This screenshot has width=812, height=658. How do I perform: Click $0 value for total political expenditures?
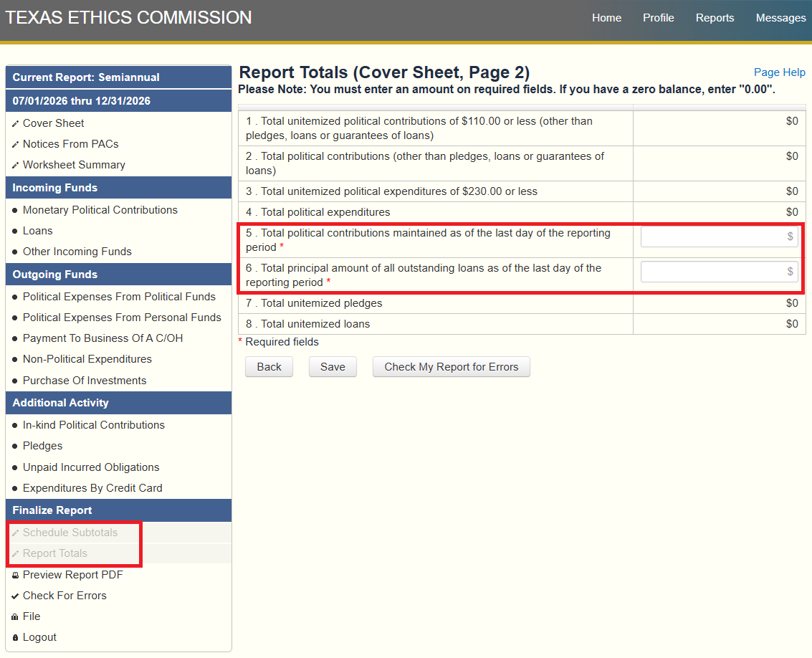pyautogui.click(x=792, y=212)
